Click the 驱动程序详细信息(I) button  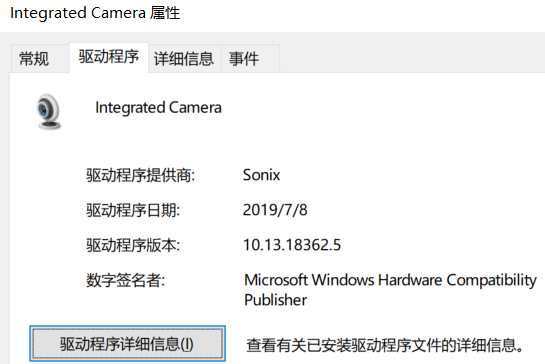(127, 344)
